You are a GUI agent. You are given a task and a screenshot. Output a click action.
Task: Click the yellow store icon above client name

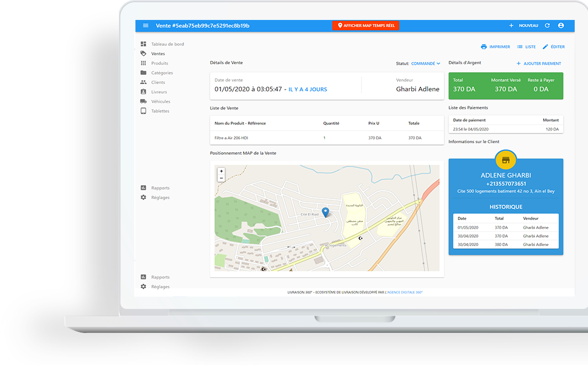coord(506,160)
